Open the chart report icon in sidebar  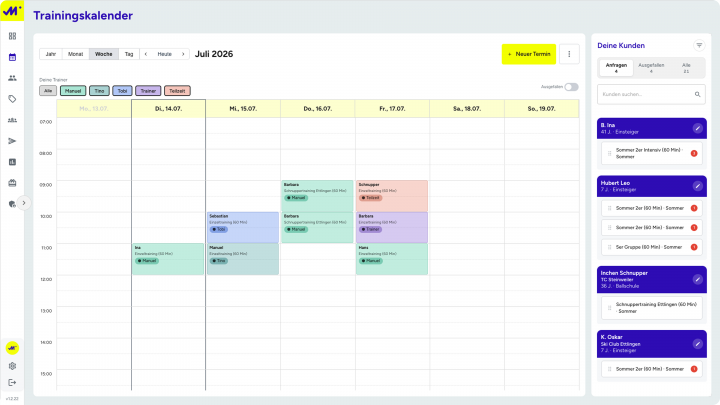pos(12,162)
